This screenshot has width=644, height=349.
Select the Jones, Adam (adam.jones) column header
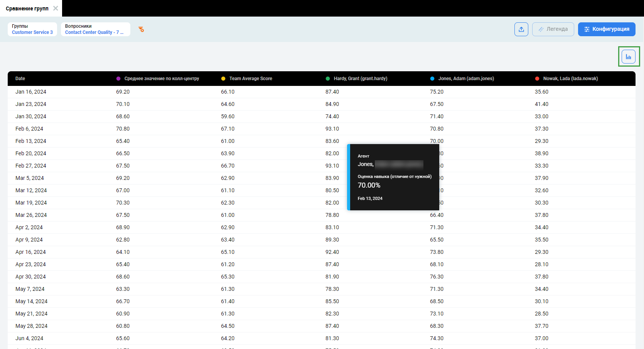(x=466, y=79)
